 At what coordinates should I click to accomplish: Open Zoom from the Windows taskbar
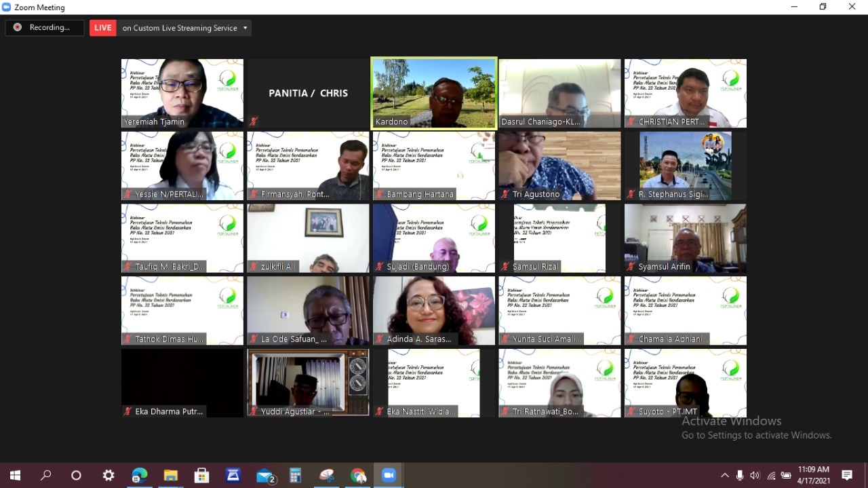click(x=389, y=476)
